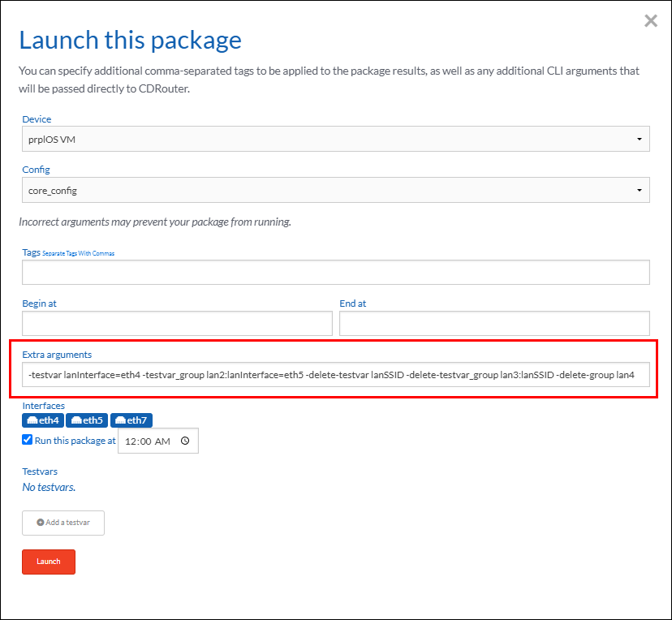The image size is (672, 620).
Task: Click the Tags input field
Action: (x=336, y=272)
